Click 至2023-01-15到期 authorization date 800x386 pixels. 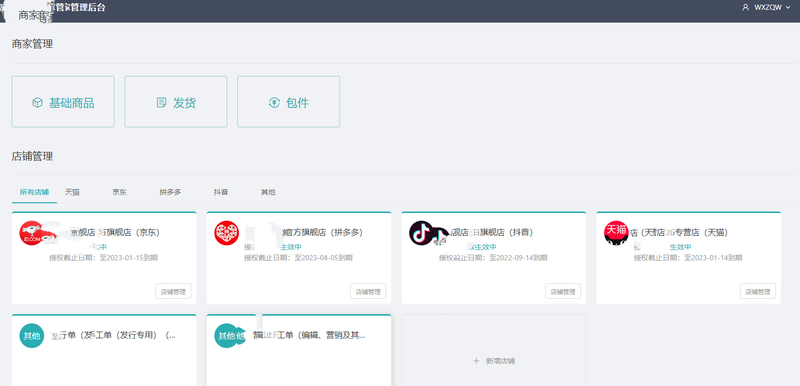coord(129,258)
